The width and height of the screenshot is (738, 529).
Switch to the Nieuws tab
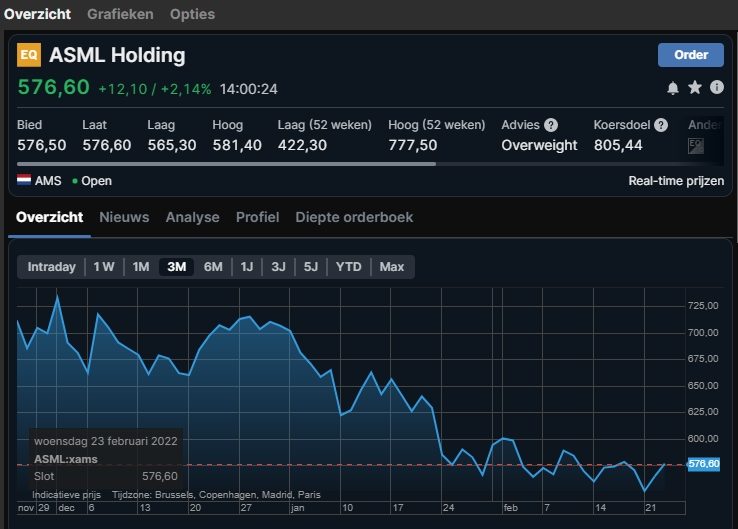coord(124,217)
